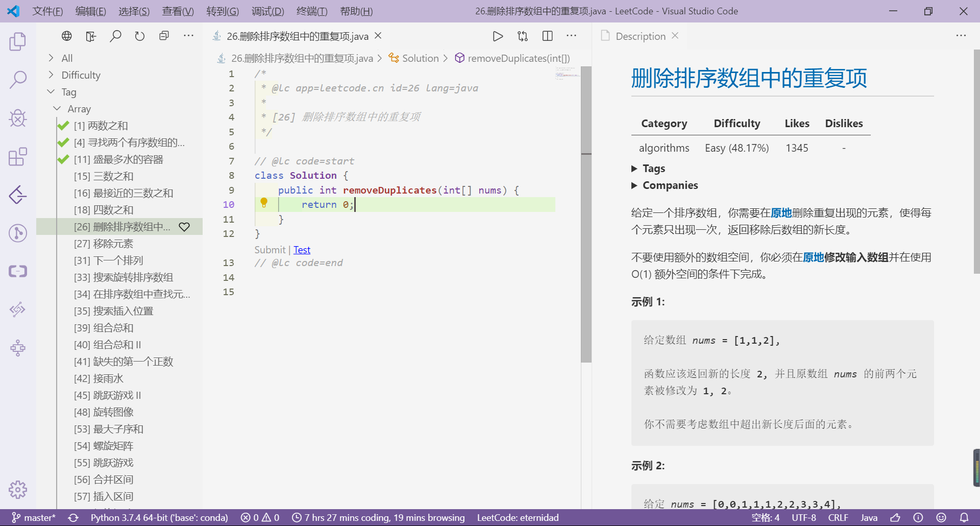Viewport: 980px width, 526px height.
Task: Open the 调试(D) menu
Action: (x=267, y=11)
